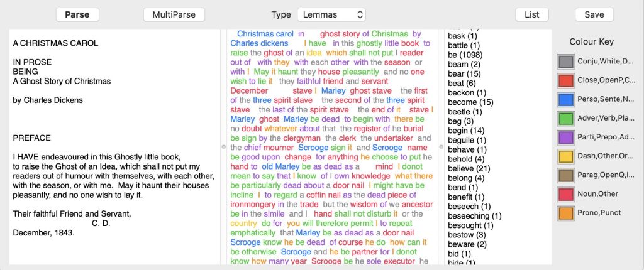Click the PREFACE heading in source text
This screenshot has height=270, width=644.
click(32, 138)
